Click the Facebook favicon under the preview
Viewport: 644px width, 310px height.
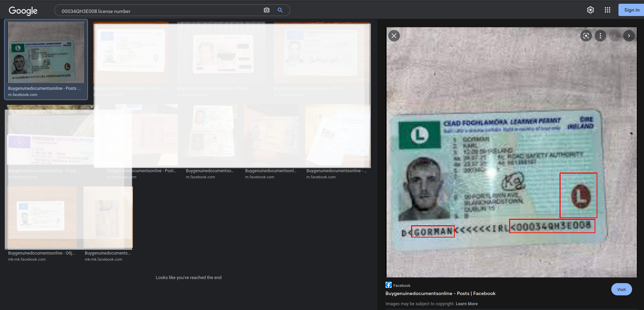point(389,285)
